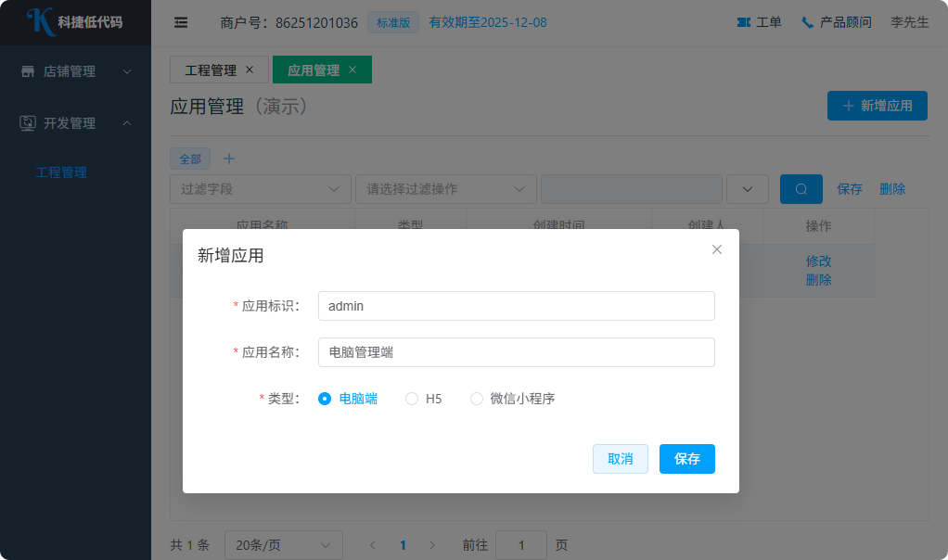Close the 应用管理 tab with X

(x=352, y=70)
